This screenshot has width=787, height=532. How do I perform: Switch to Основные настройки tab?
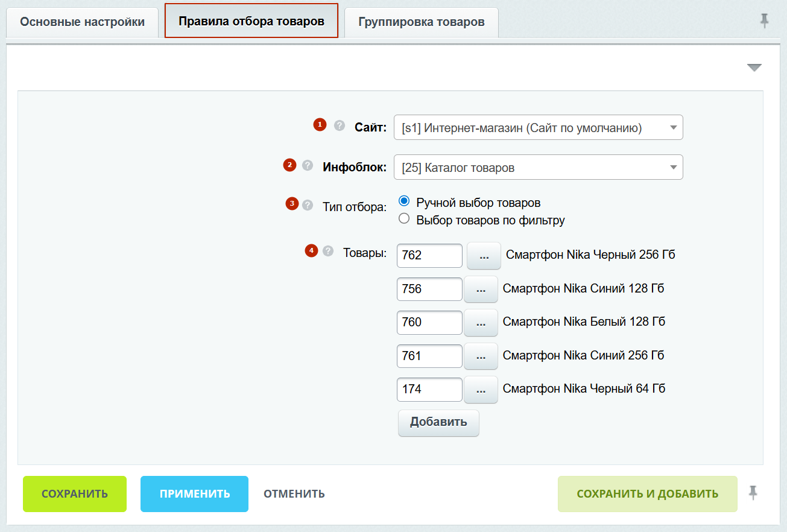pyautogui.click(x=83, y=22)
